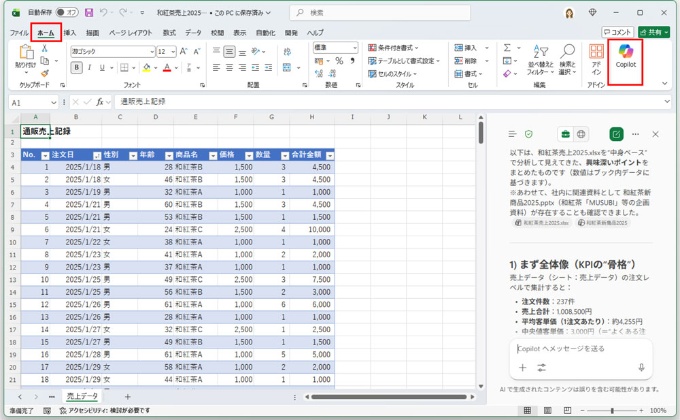
Task: Click the Paste clipboard icon
Action: (26, 52)
